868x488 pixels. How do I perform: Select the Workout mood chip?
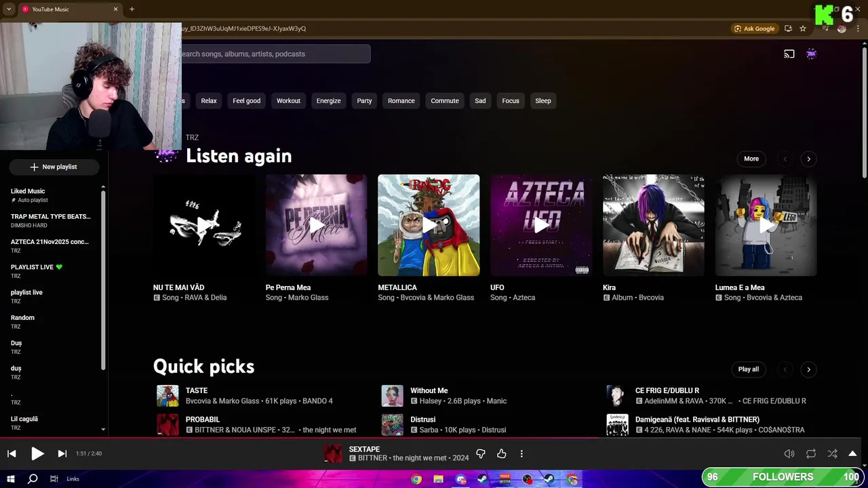[x=288, y=101]
